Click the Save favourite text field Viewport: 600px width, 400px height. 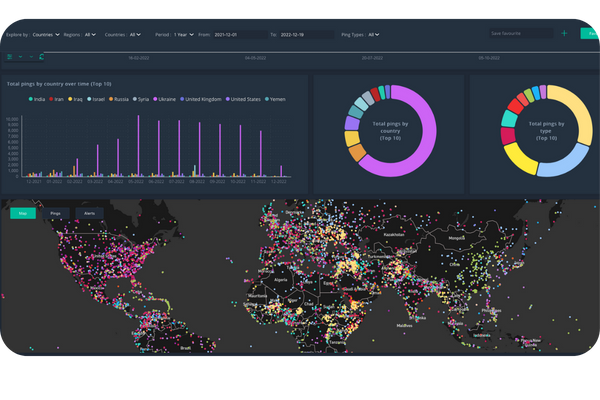[x=521, y=33]
